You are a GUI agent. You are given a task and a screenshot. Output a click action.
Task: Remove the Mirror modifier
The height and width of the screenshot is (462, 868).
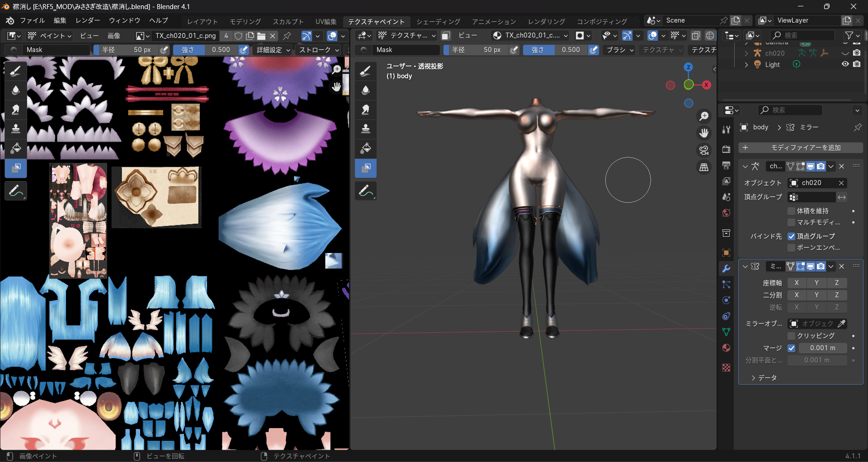(842, 267)
